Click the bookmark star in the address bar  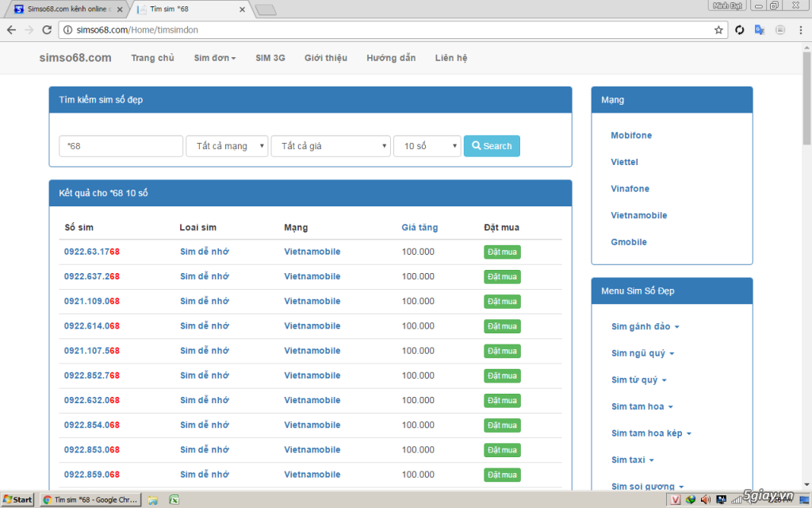717,29
